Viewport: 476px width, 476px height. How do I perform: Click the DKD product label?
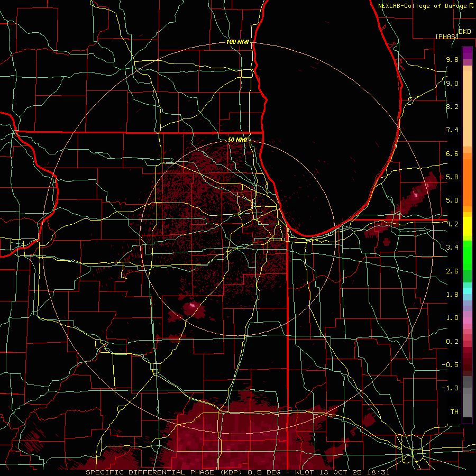pos(465,32)
